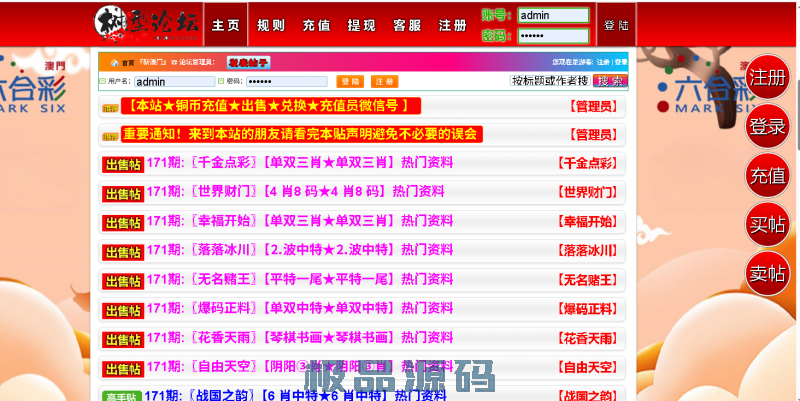Open the pinned 铜币充值 出售 兑换 post
This screenshot has height=401, width=800.
271,106
